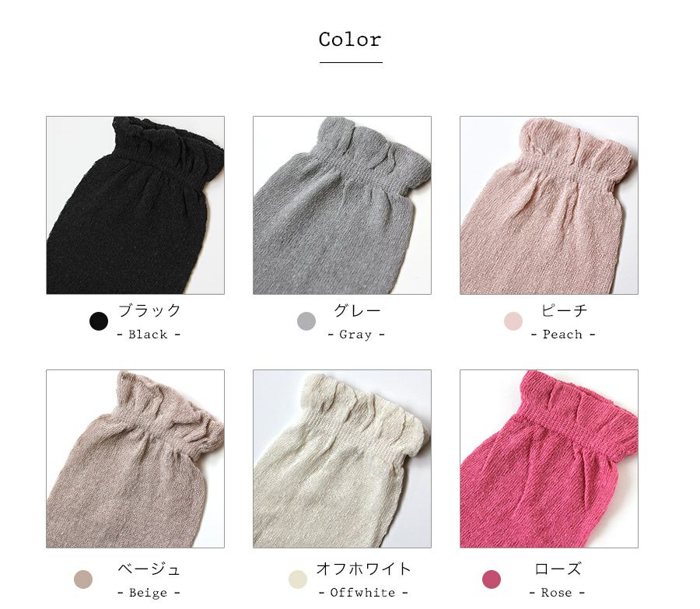
Task: Choose the offwhite color swatch circle
Action: click(298, 579)
